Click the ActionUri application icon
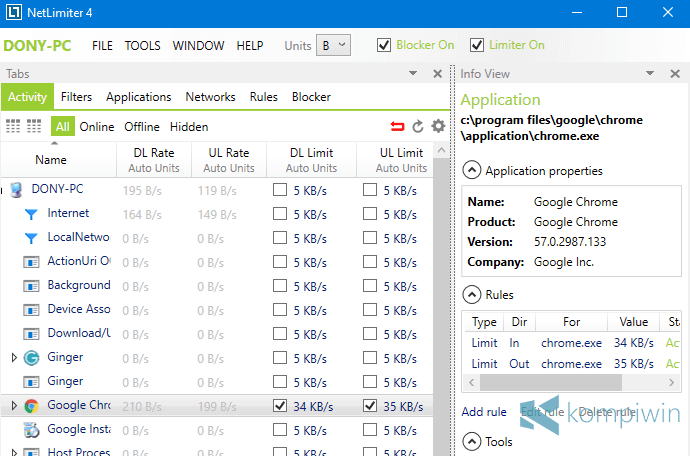 tap(31, 262)
